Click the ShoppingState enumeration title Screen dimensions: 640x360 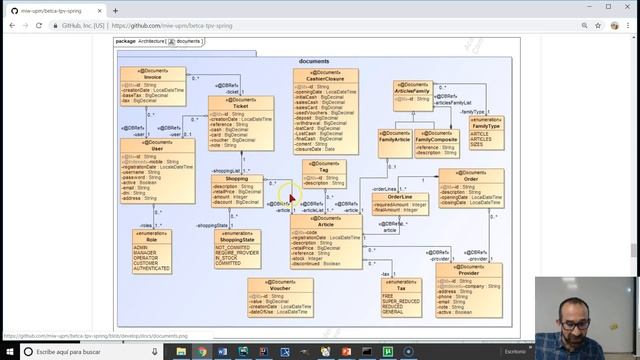[x=237, y=240]
